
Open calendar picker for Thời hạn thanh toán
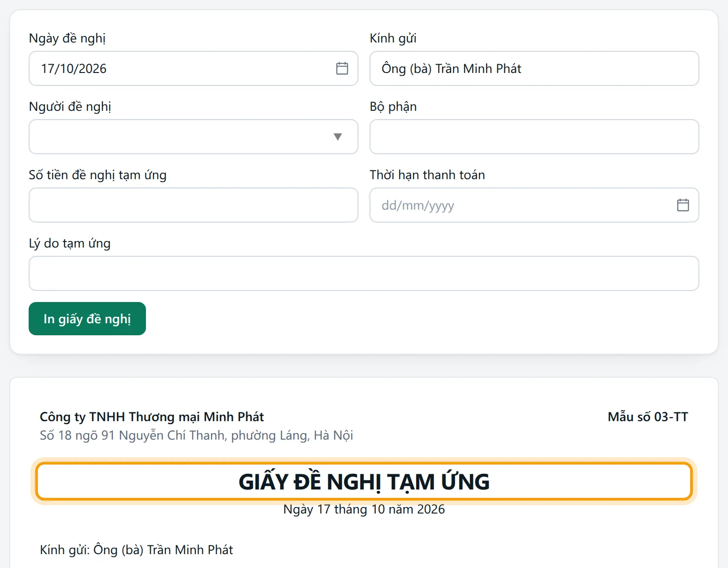pyautogui.click(x=683, y=205)
